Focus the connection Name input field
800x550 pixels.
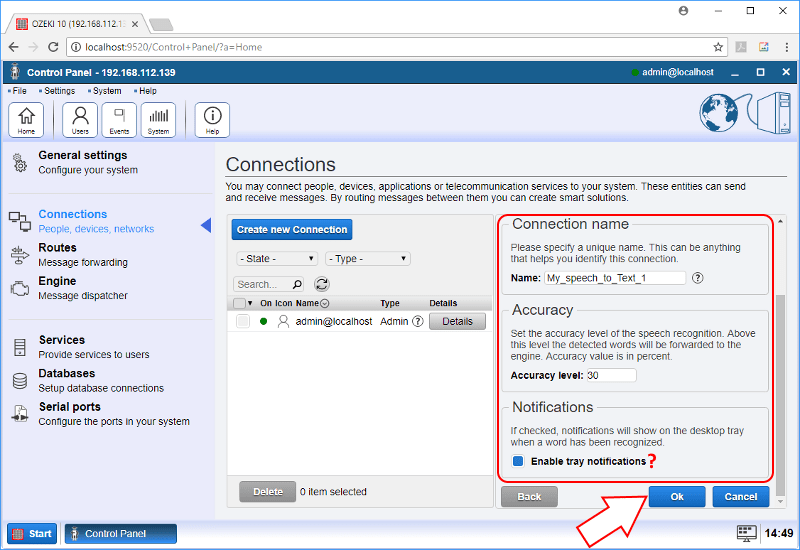point(615,278)
